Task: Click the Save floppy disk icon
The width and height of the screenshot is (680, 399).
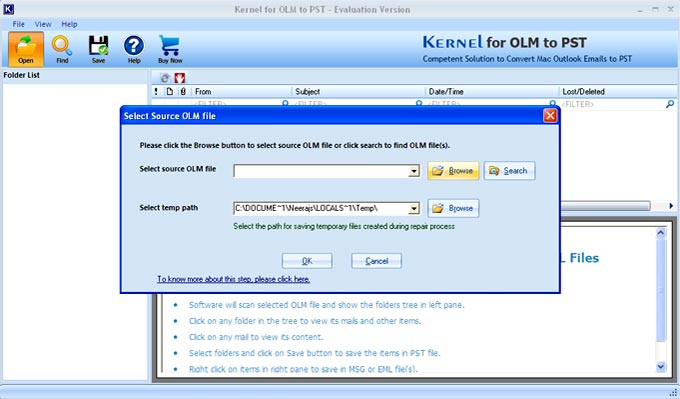Action: tap(98, 49)
